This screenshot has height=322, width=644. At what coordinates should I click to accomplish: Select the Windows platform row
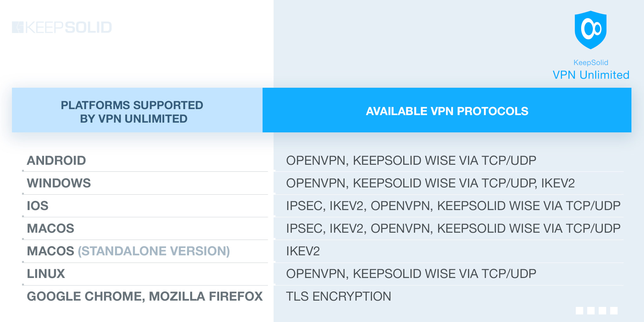pyautogui.click(x=59, y=183)
